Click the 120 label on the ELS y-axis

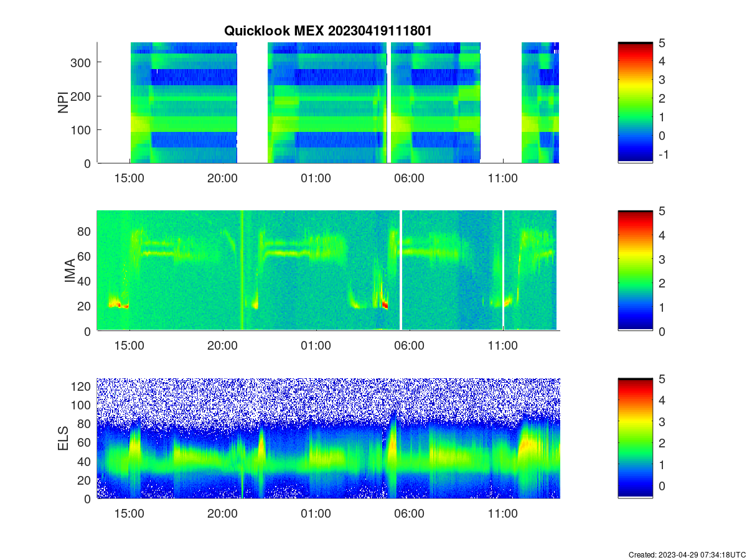coord(82,386)
